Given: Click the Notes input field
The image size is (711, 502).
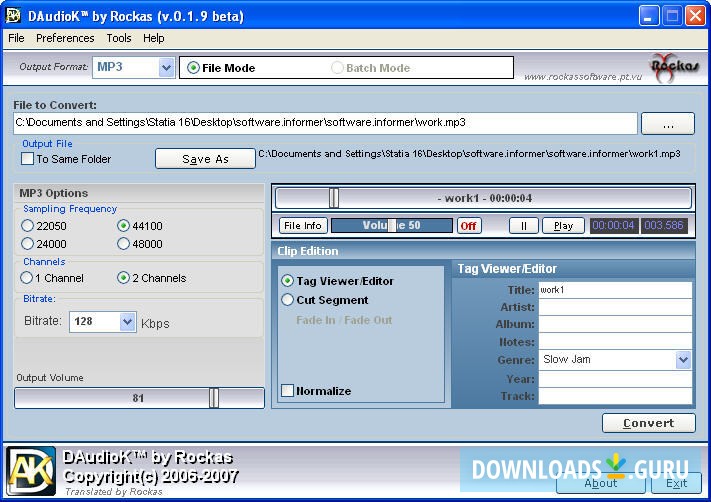Looking at the screenshot, I should 615,341.
